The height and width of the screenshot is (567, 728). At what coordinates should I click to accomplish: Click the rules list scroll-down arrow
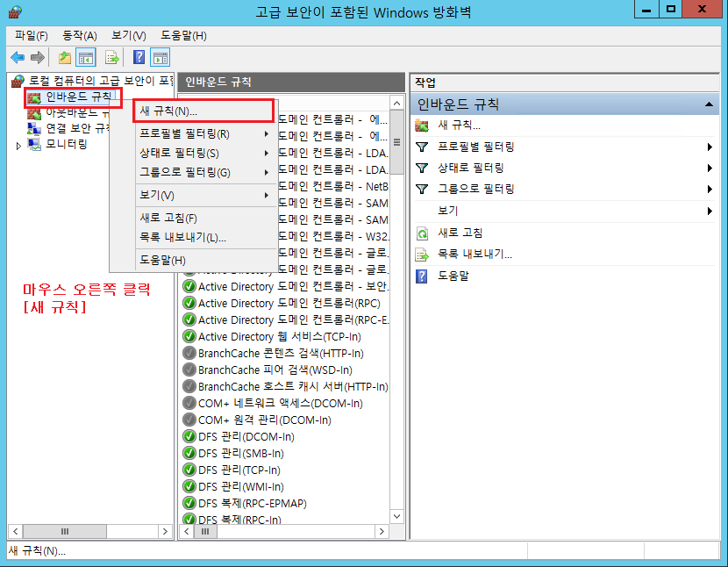397,516
